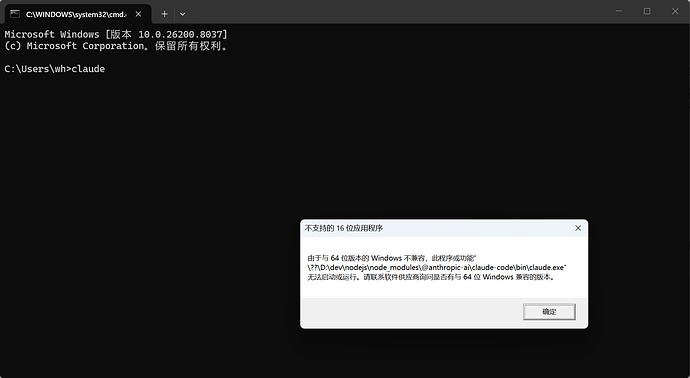Click the '由于与 64 位版本的 Windows 不兼容' dialog line
This screenshot has height=378, width=690.
(392, 258)
